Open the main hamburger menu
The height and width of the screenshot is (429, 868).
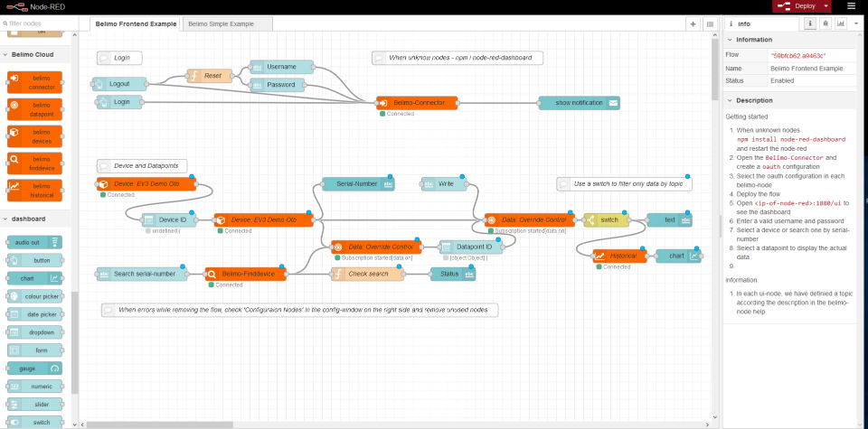point(851,6)
